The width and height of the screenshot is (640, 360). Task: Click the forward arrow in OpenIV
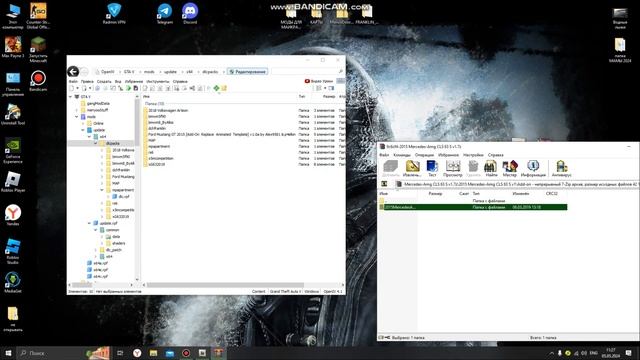[84, 72]
